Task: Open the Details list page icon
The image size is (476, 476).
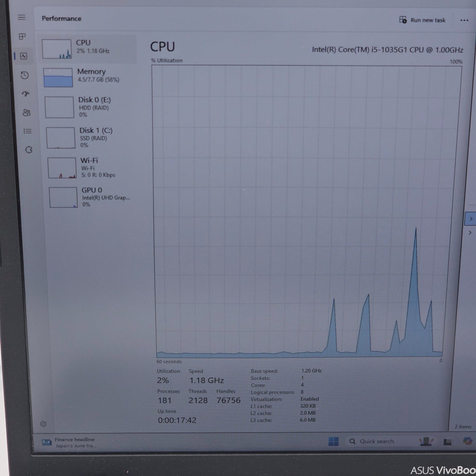Action: (28, 131)
